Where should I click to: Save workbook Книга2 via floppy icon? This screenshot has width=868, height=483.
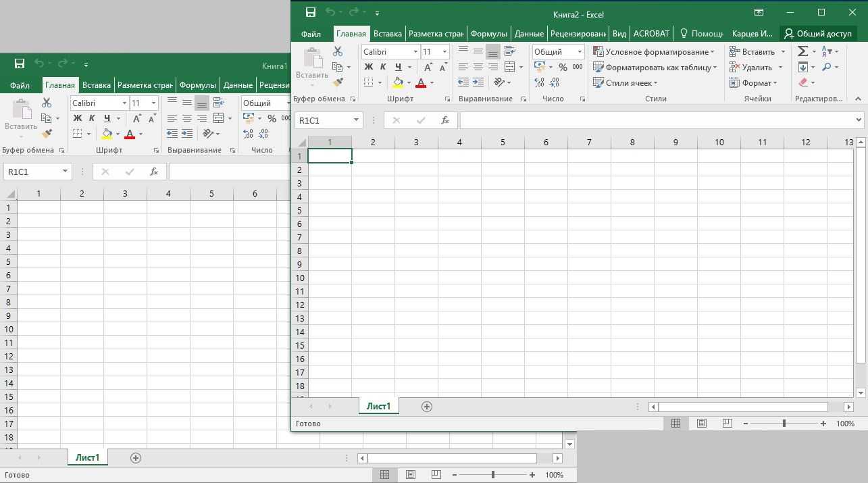click(311, 12)
